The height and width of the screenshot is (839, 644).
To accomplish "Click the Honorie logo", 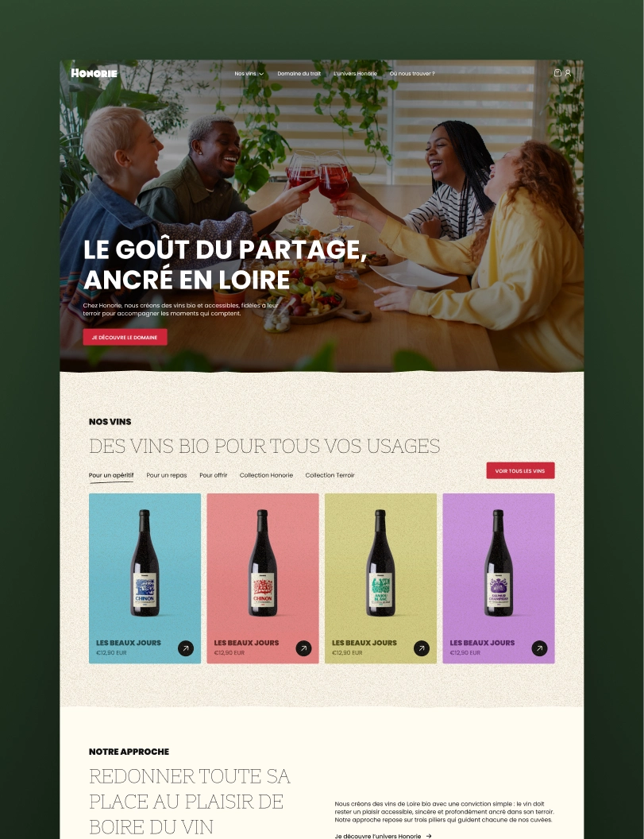I will coord(94,73).
